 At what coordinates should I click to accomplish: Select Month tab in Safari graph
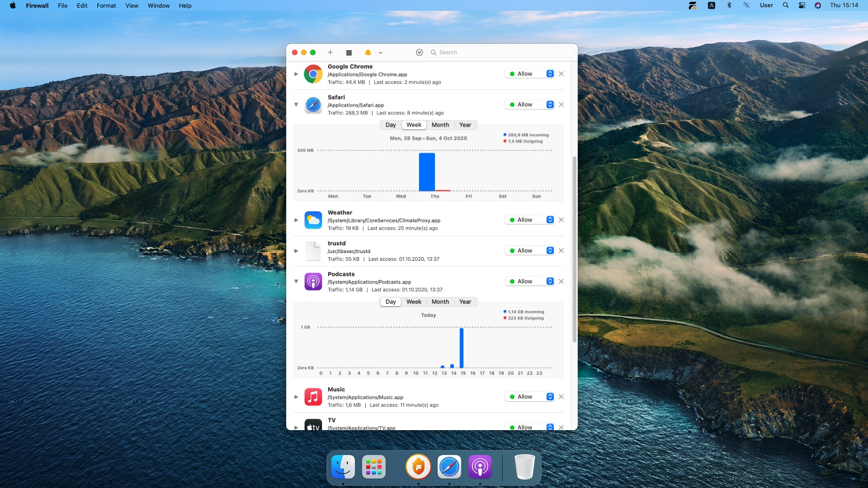pos(440,125)
